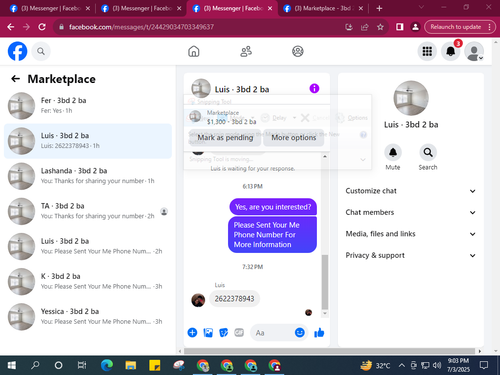Open browser side panel icon
The height and width of the screenshot is (375, 500).
tap(399, 27)
